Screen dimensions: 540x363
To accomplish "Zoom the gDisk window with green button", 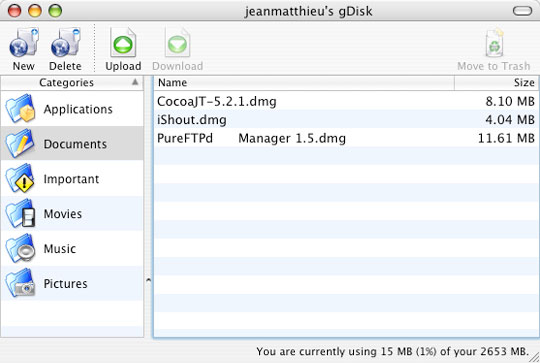I will pos(55,11).
